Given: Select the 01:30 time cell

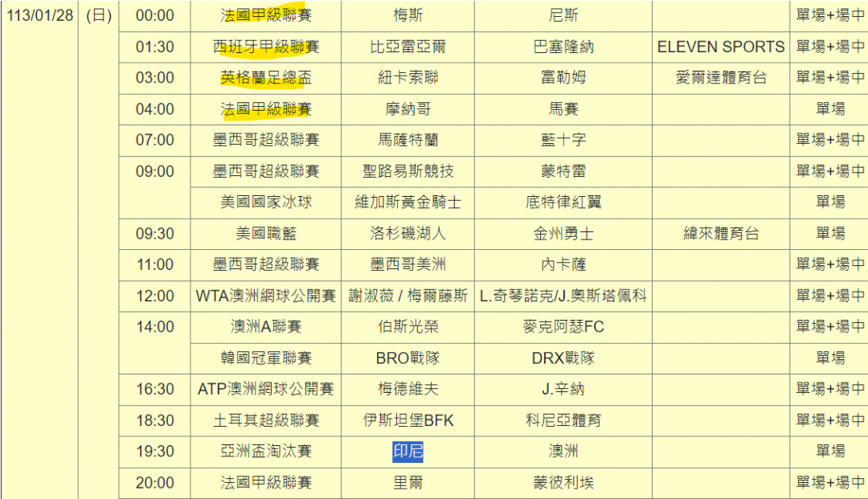Looking at the screenshot, I should [155, 47].
